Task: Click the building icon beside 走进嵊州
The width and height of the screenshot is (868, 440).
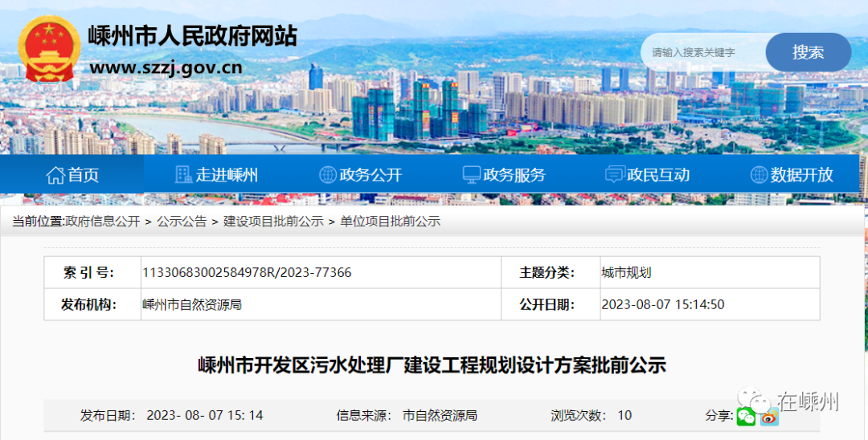Action: click(183, 175)
